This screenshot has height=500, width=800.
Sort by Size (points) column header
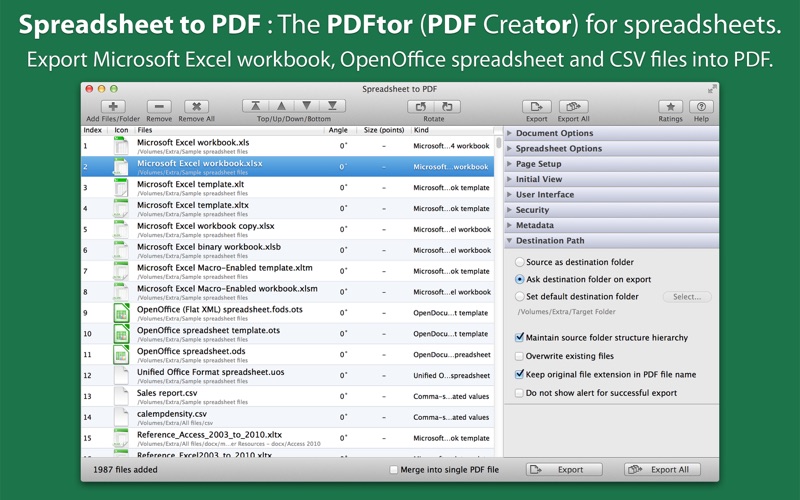click(384, 130)
